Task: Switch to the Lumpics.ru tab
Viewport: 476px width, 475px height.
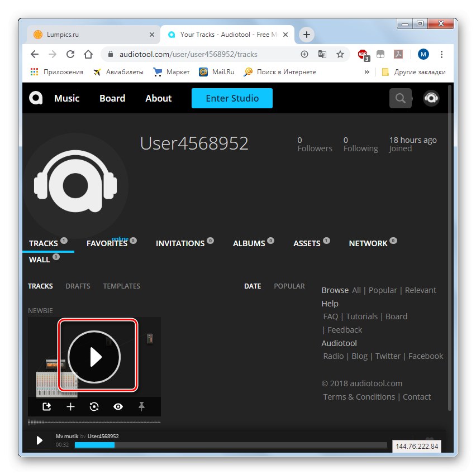Action: pyautogui.click(x=93, y=35)
